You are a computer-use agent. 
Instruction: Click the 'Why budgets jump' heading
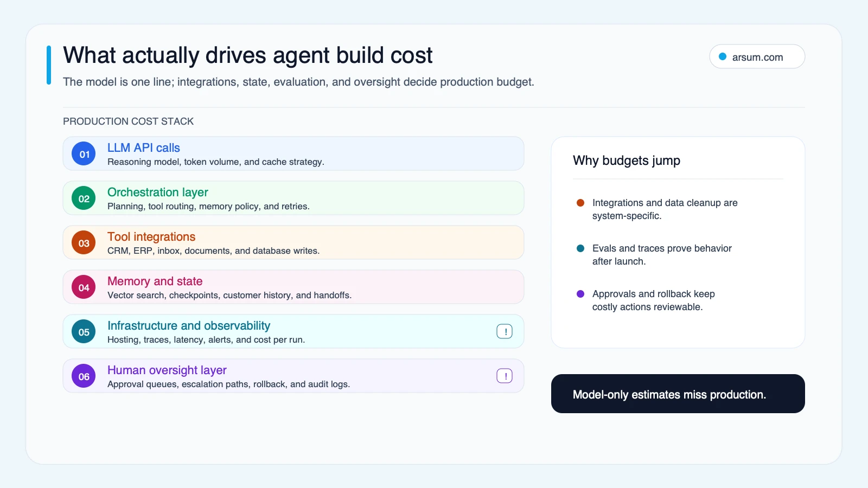point(627,160)
